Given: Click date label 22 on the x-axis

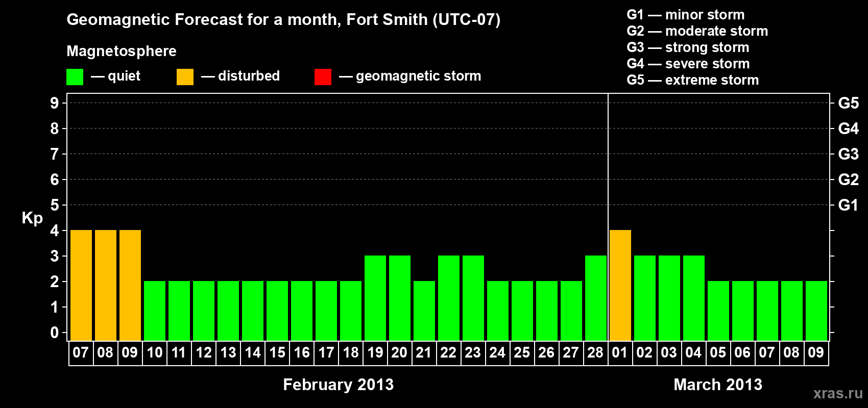Looking at the screenshot, I should pos(448,353).
